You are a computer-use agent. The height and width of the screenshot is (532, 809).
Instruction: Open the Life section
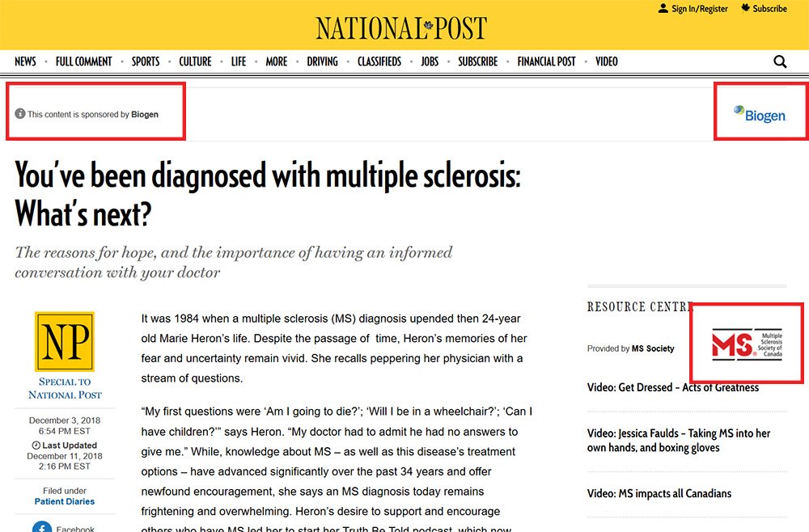[x=239, y=62]
